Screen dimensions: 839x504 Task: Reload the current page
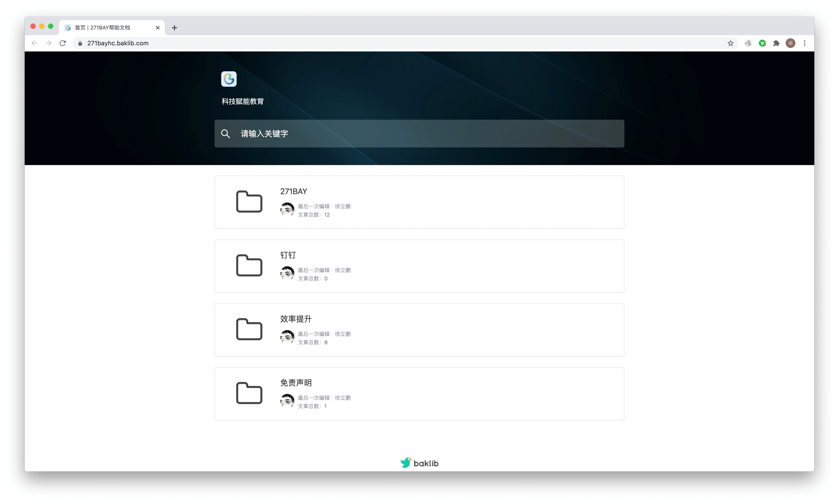pyautogui.click(x=63, y=43)
